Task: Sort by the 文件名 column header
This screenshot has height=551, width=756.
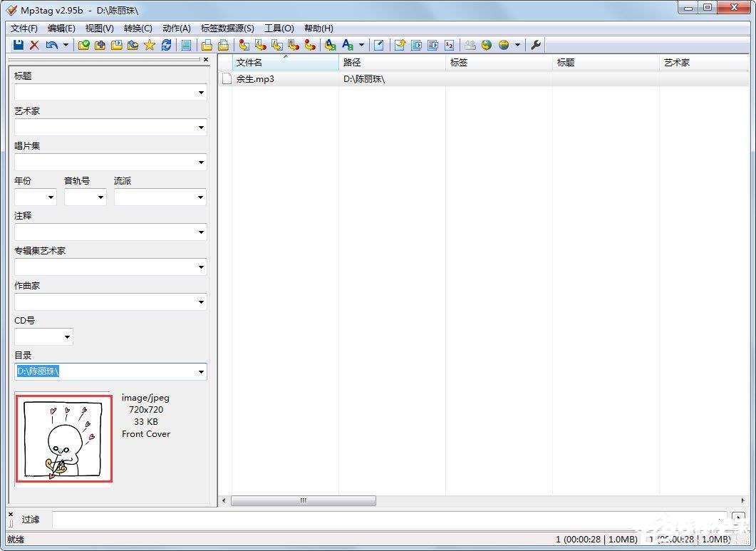Action: 286,62
